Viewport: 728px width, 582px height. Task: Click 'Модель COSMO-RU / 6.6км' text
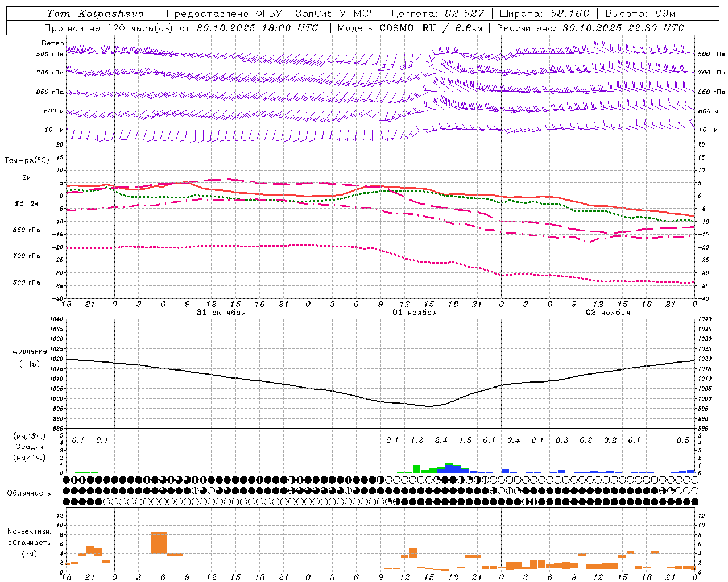(410, 28)
